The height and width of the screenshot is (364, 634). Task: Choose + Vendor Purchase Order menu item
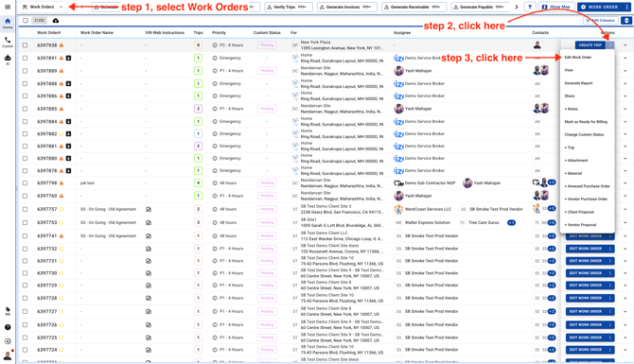[587, 199]
